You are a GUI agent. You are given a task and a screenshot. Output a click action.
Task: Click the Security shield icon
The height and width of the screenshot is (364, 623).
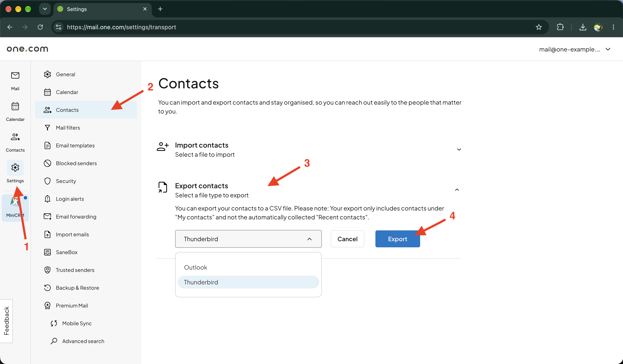47,181
